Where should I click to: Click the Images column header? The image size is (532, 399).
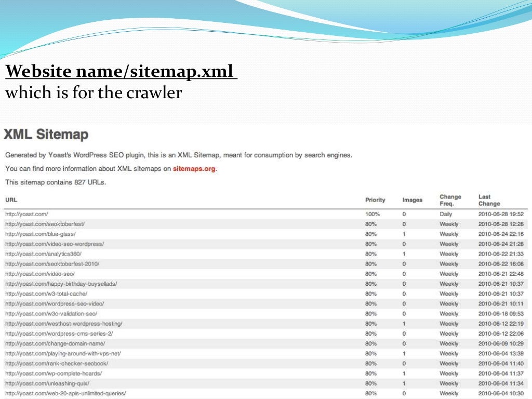[412, 200]
